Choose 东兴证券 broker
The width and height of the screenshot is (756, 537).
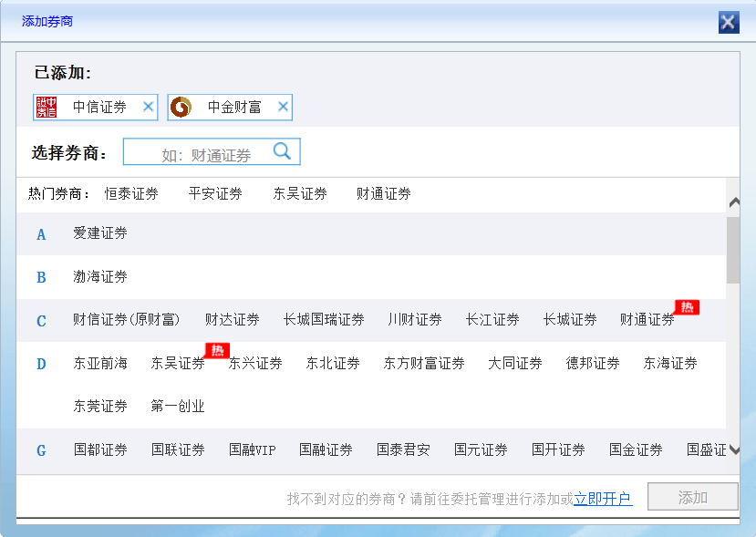[255, 364]
